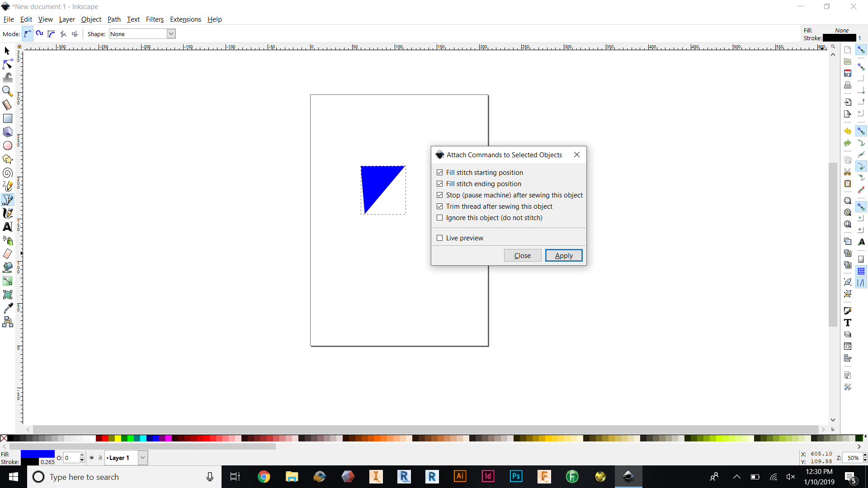Viewport: 868px width, 488px height.
Task: Select the Star polygon tool
Action: pyautogui.click(x=8, y=159)
